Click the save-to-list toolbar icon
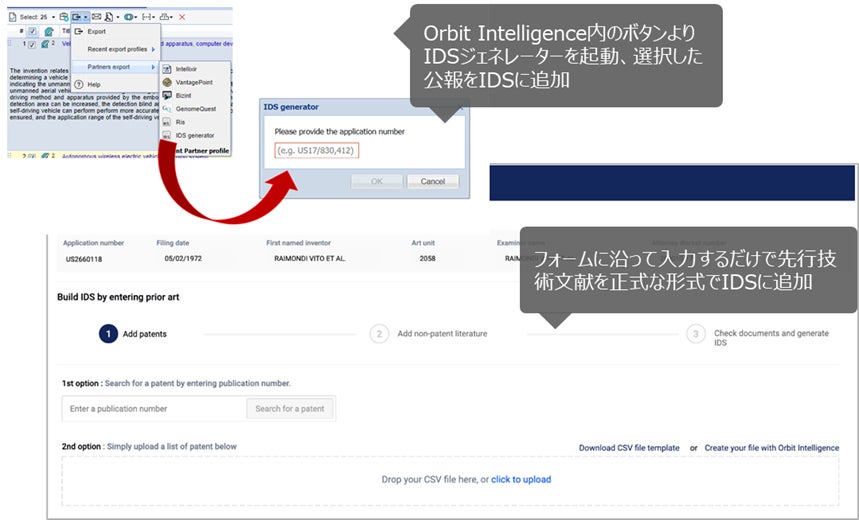This screenshot has width=859, height=520. coord(64,17)
